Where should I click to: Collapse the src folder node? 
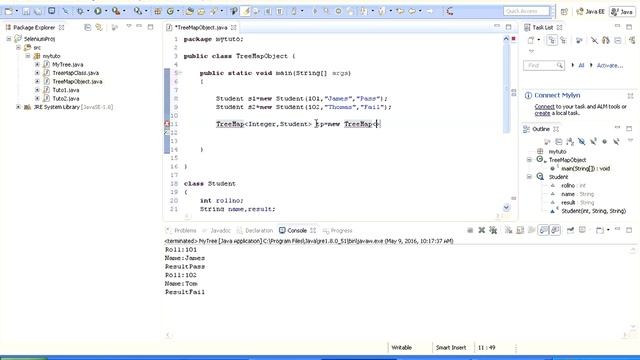tap(18, 47)
